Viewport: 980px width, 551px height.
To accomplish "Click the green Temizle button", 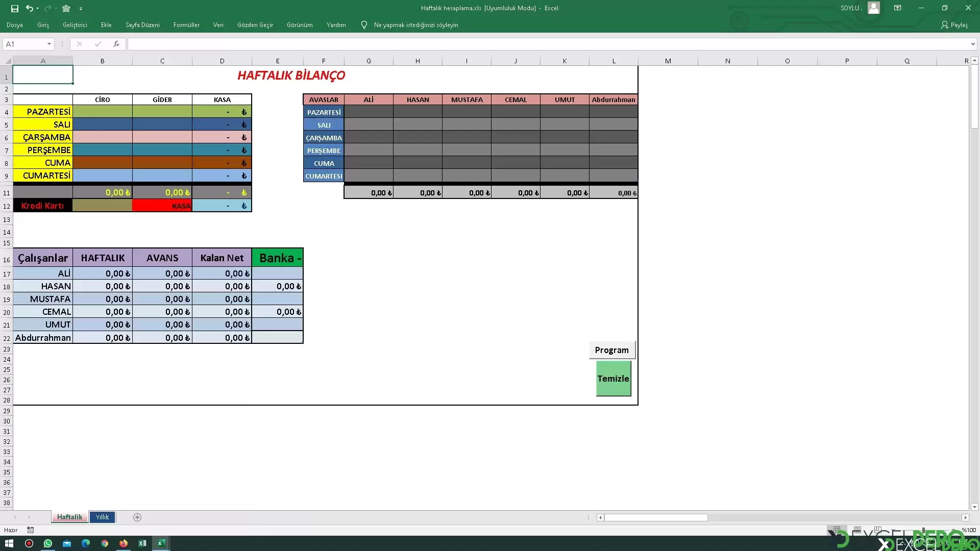I will tap(614, 379).
